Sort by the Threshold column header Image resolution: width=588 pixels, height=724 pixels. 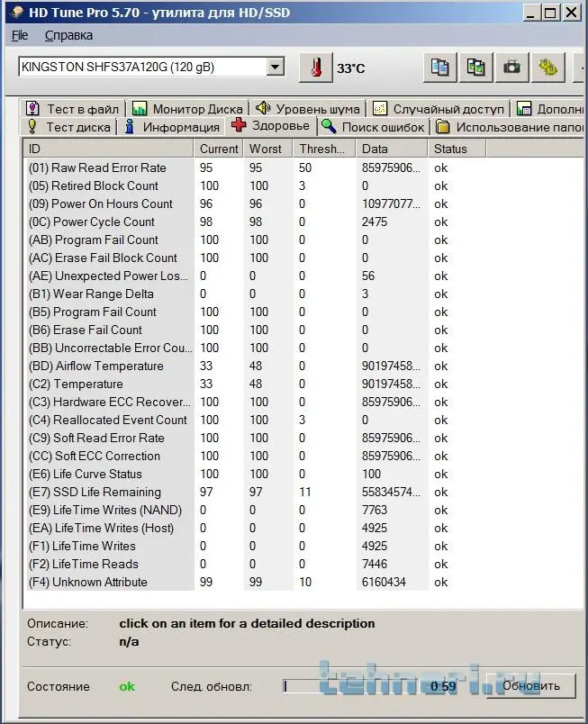coord(324,149)
